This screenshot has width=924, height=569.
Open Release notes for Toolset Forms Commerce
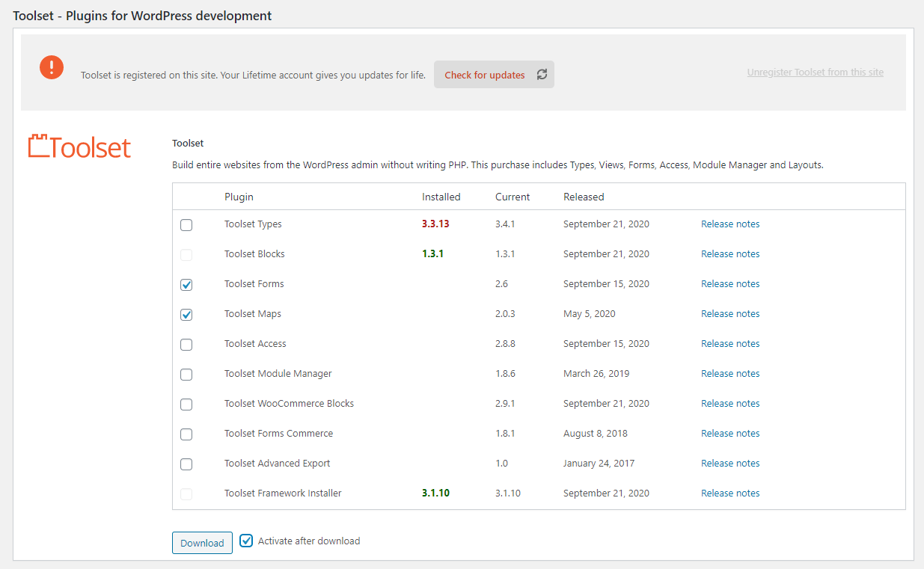pyautogui.click(x=730, y=434)
